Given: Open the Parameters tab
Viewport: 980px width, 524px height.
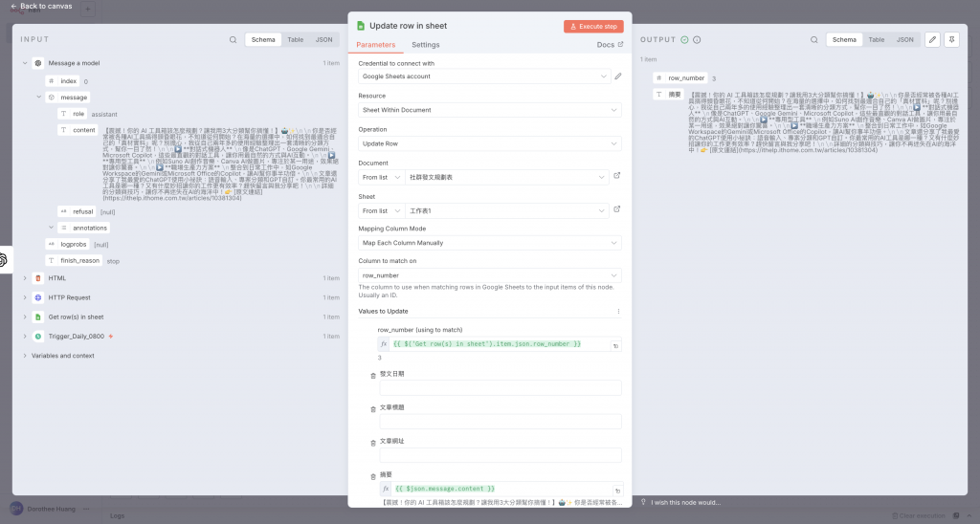Looking at the screenshot, I should [375, 45].
